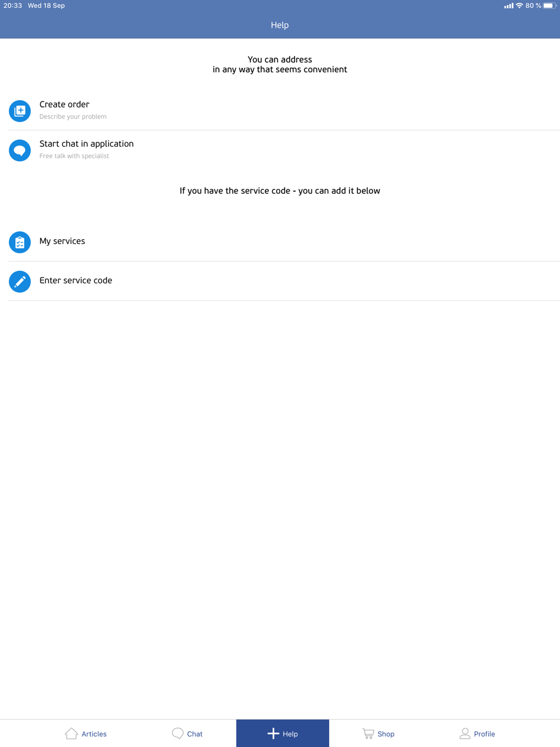560x747 pixels.
Task: Tap the plus icon on Help tab
Action: click(273, 734)
